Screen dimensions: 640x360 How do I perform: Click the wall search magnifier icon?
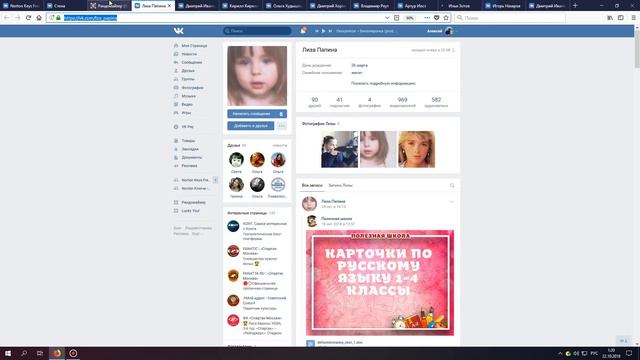[x=452, y=186]
